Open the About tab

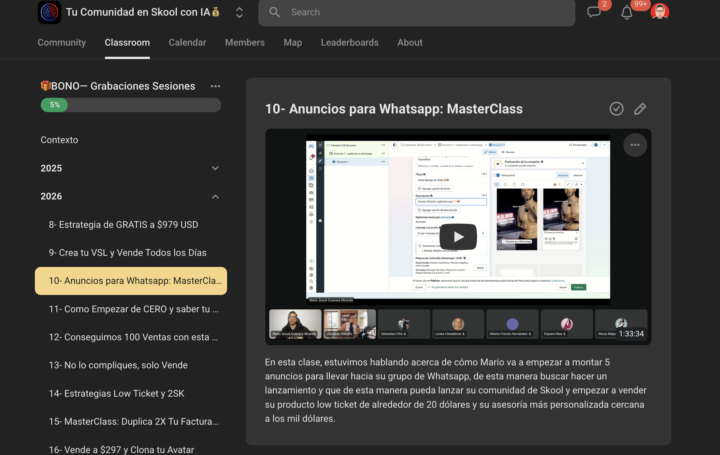[410, 42]
